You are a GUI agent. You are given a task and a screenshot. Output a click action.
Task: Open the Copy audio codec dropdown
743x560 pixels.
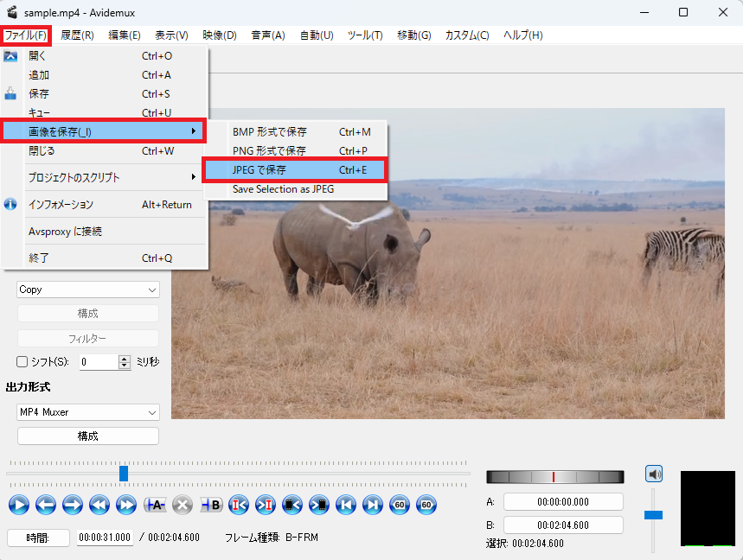pos(88,290)
